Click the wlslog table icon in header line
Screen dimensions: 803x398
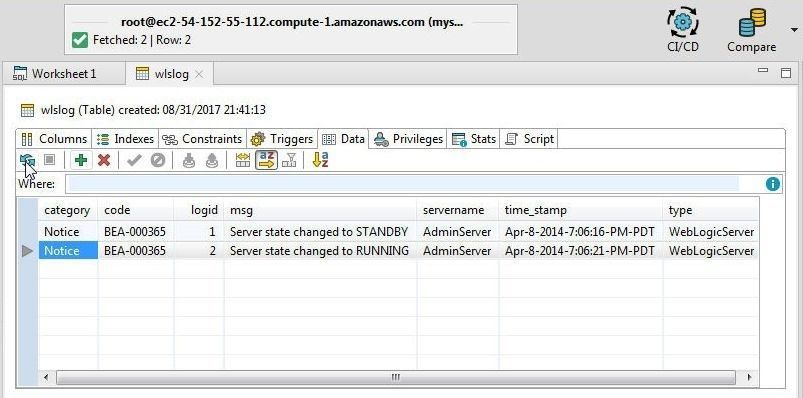click(x=27, y=110)
